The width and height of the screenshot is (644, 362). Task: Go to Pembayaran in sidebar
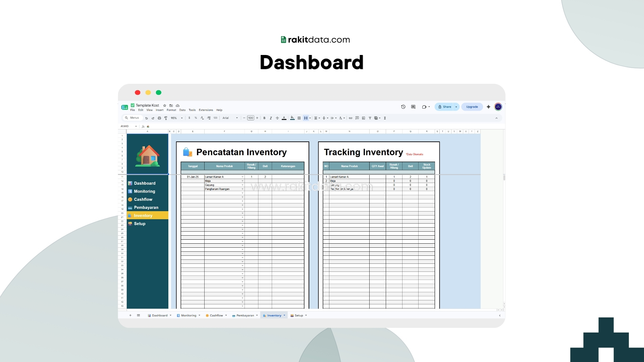click(146, 207)
